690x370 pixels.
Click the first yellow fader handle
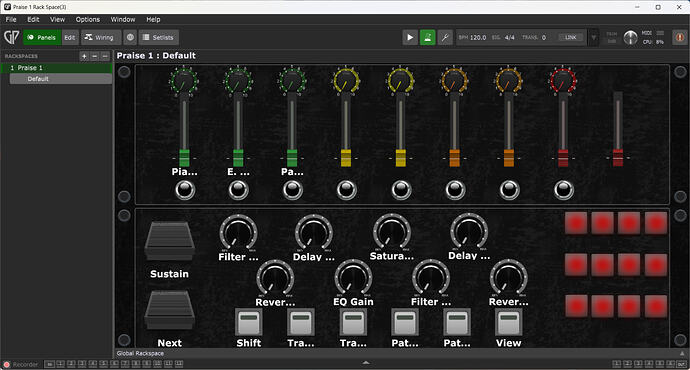346,158
